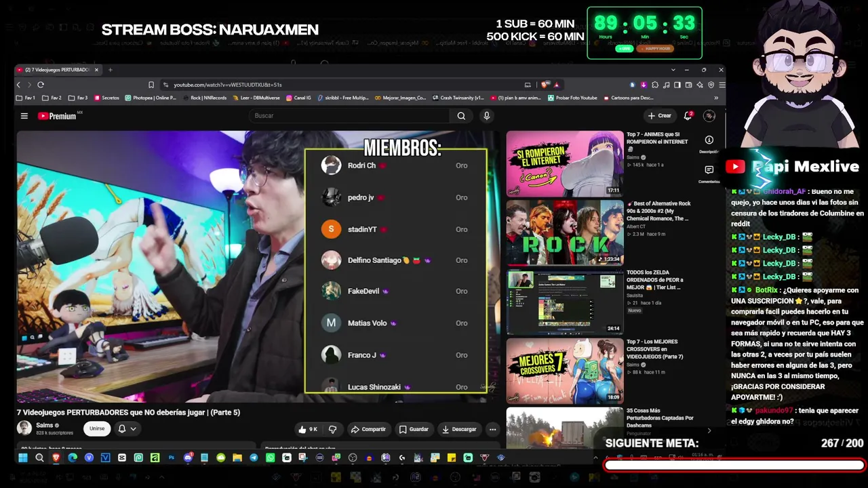
Task: Open the Crear menu
Action: tap(659, 116)
